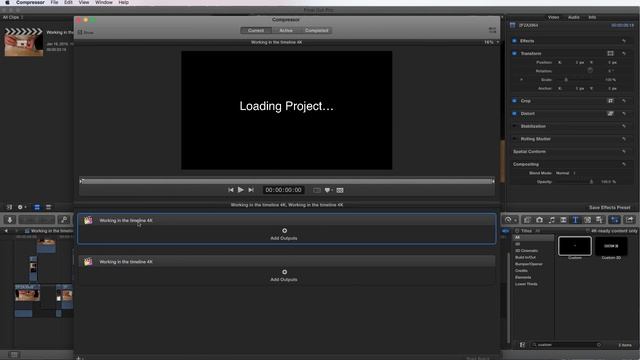Enable 4K ready content only checkbox
The width and height of the screenshot is (640, 360).
[587, 231]
